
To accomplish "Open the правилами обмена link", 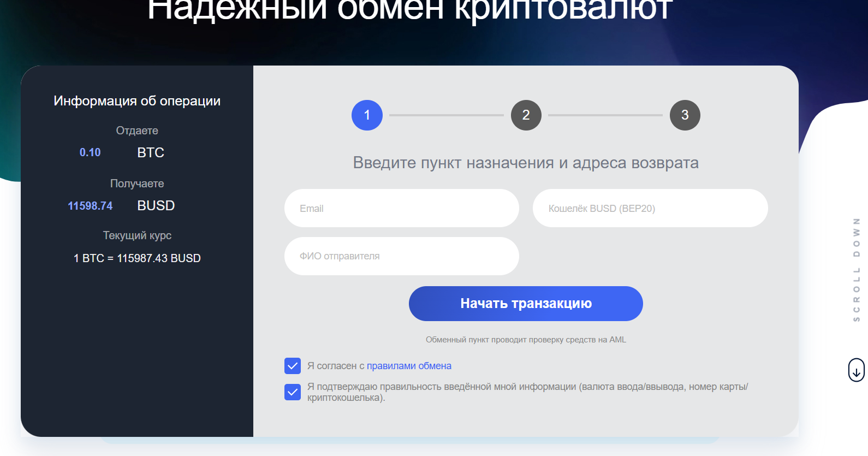I will pyautogui.click(x=409, y=366).
